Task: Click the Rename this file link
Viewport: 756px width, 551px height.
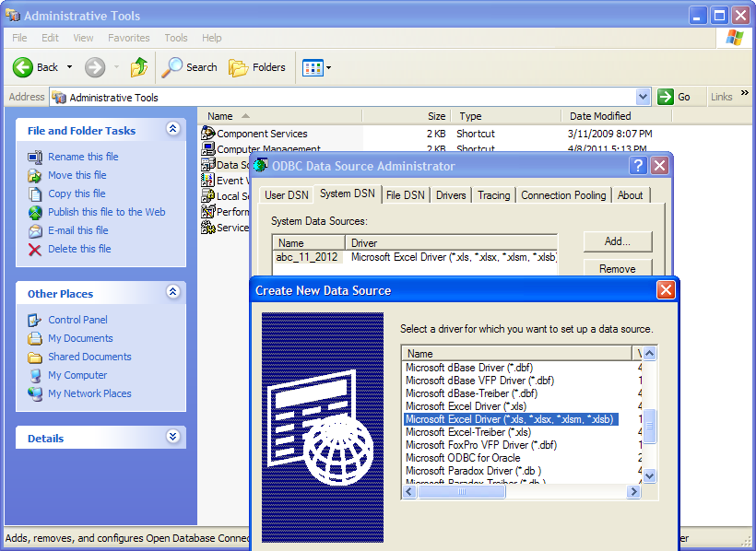Action: point(83,157)
